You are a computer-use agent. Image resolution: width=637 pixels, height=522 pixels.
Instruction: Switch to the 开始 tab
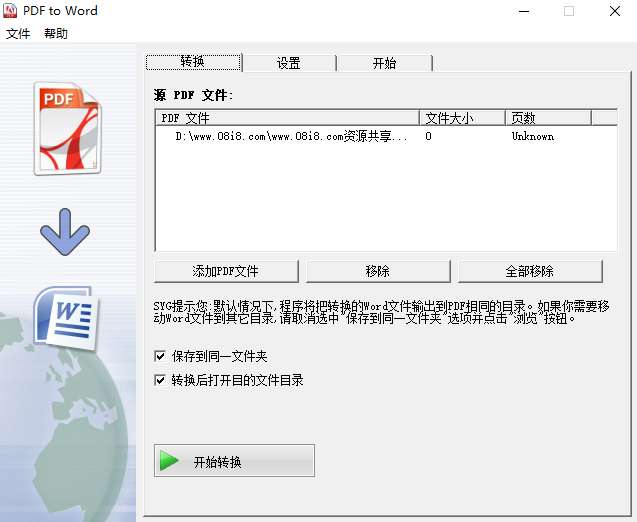[x=384, y=63]
